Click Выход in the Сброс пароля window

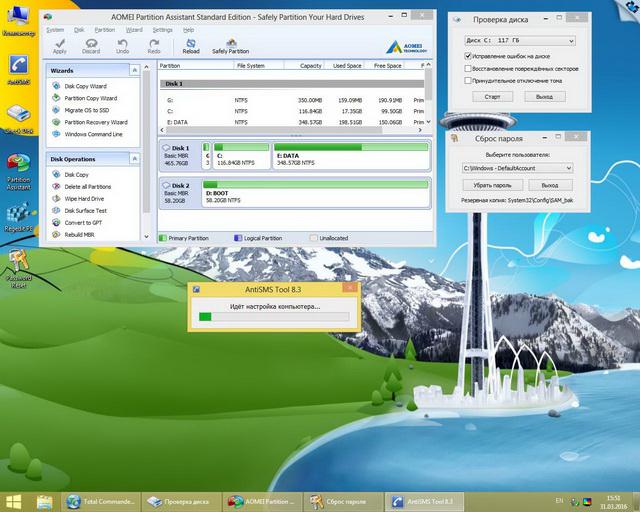[x=550, y=185]
